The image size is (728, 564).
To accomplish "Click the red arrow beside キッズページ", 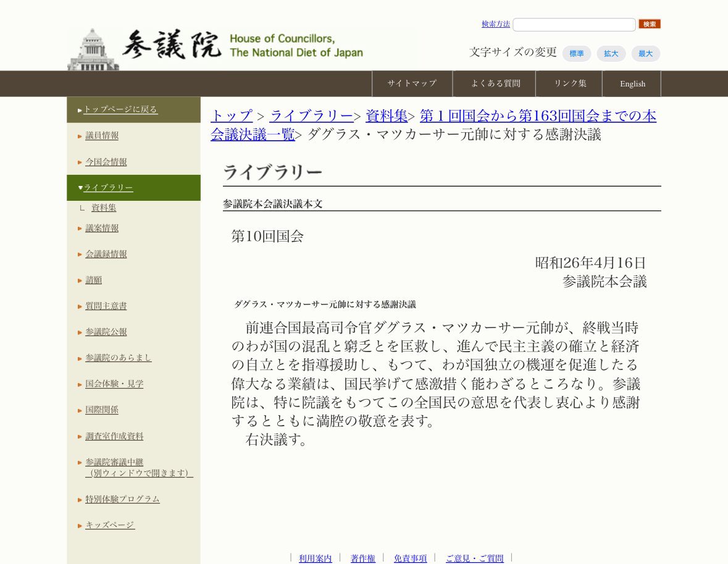I will 80,524.
